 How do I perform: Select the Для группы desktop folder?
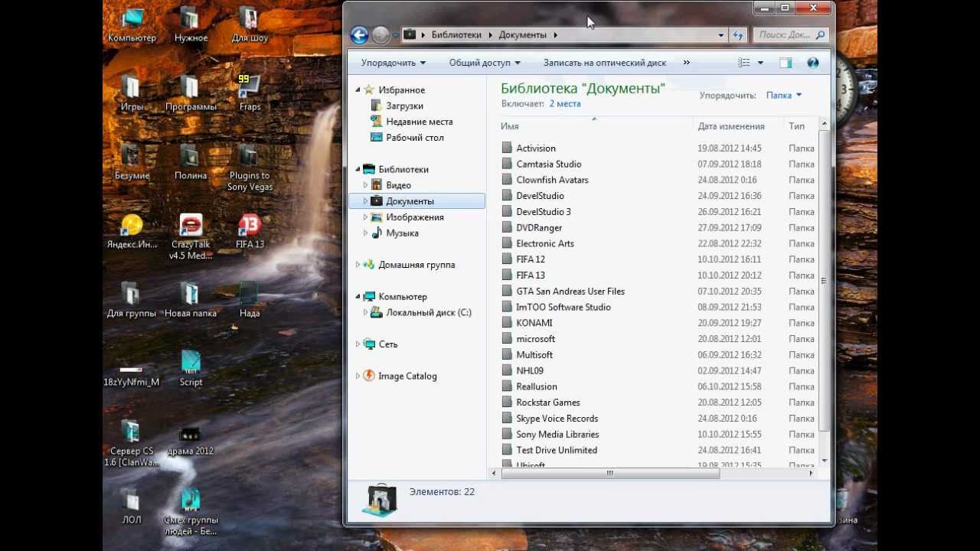(132, 300)
